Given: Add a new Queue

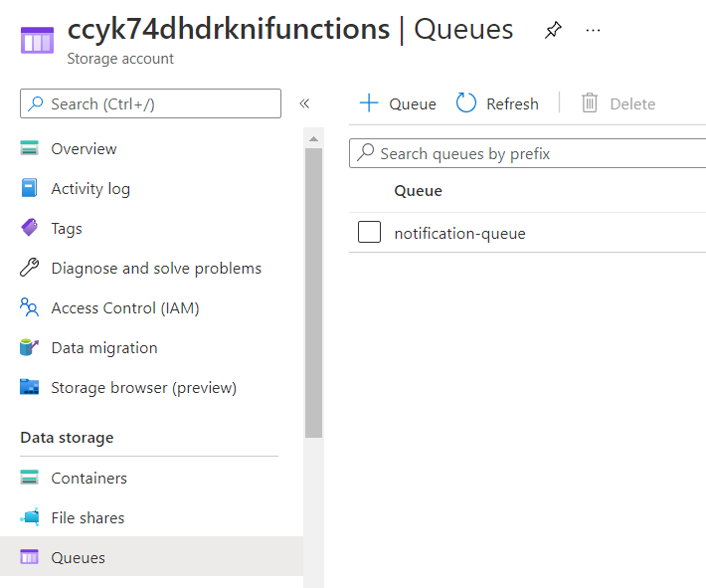Looking at the screenshot, I should click(398, 103).
